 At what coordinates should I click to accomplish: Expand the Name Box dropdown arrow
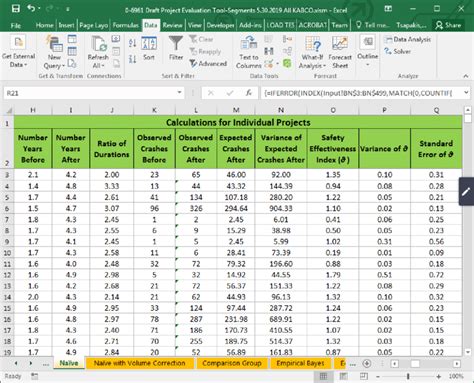180,93
